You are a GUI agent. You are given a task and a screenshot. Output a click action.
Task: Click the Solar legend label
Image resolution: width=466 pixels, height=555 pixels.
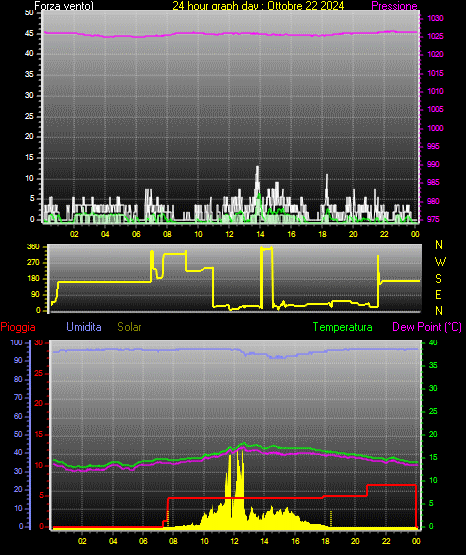(129, 327)
